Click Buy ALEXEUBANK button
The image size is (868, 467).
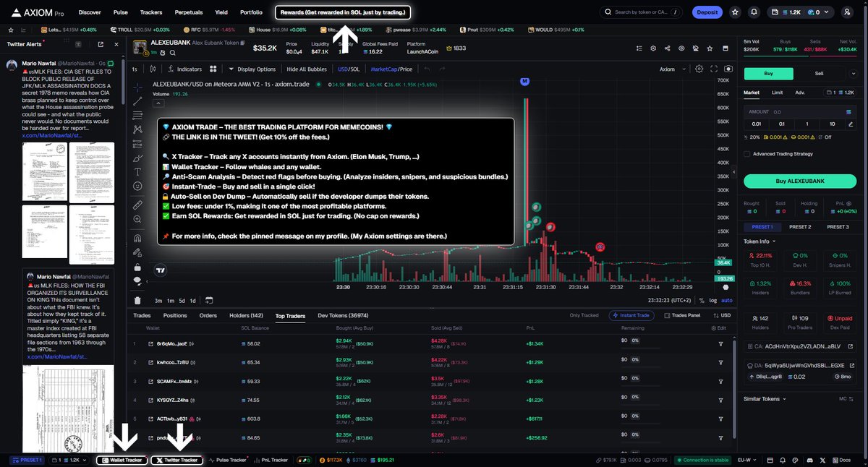pos(801,181)
